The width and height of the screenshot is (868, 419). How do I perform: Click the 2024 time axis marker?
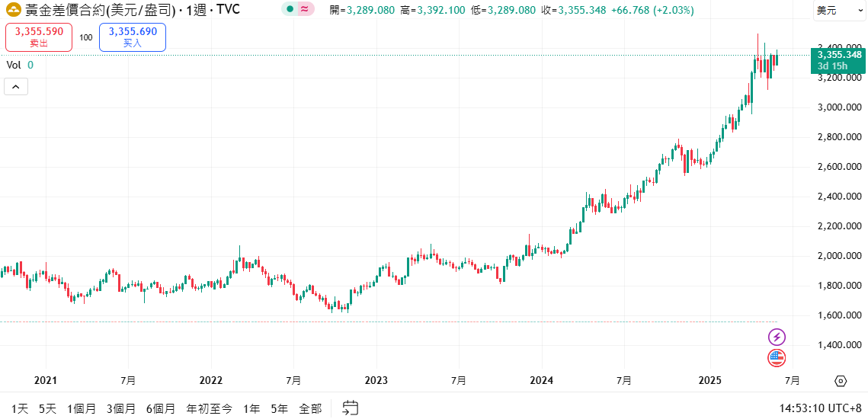541,381
